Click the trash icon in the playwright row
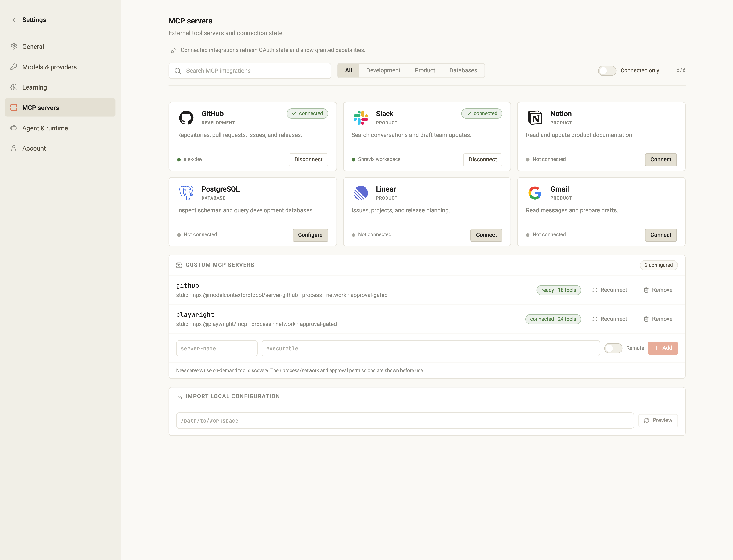The width and height of the screenshot is (733, 560). pyautogui.click(x=646, y=319)
